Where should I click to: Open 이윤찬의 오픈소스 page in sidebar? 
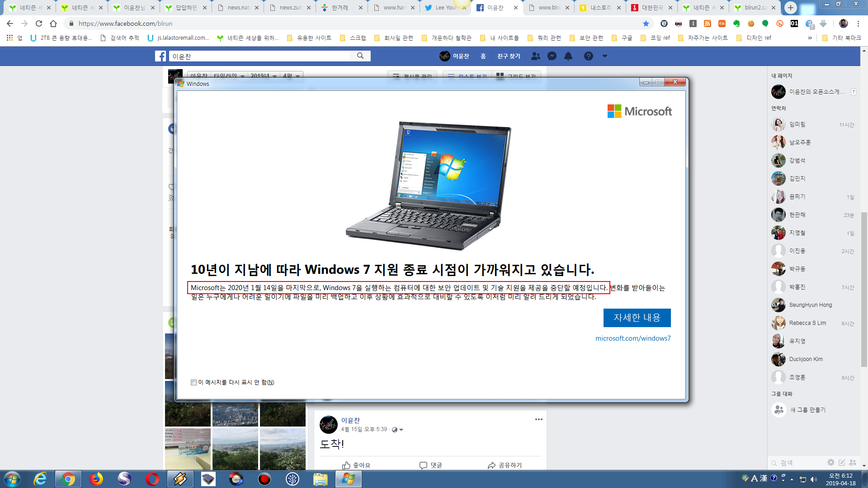coord(813,92)
